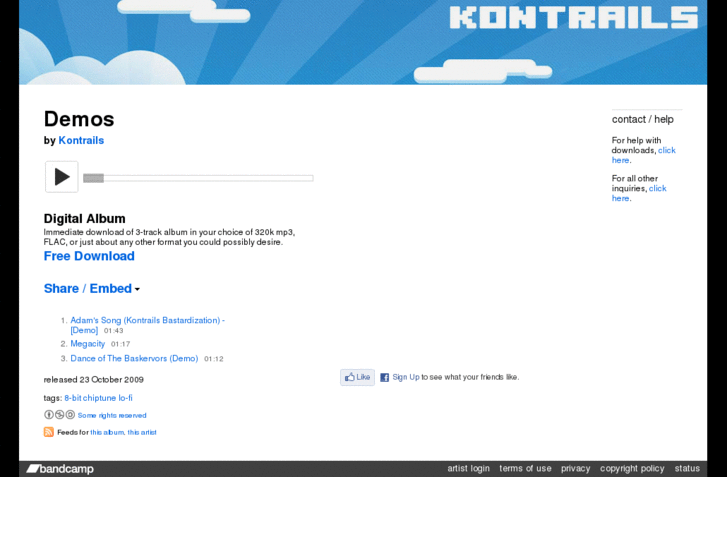Click the orange RSS feed icon

pos(49,432)
